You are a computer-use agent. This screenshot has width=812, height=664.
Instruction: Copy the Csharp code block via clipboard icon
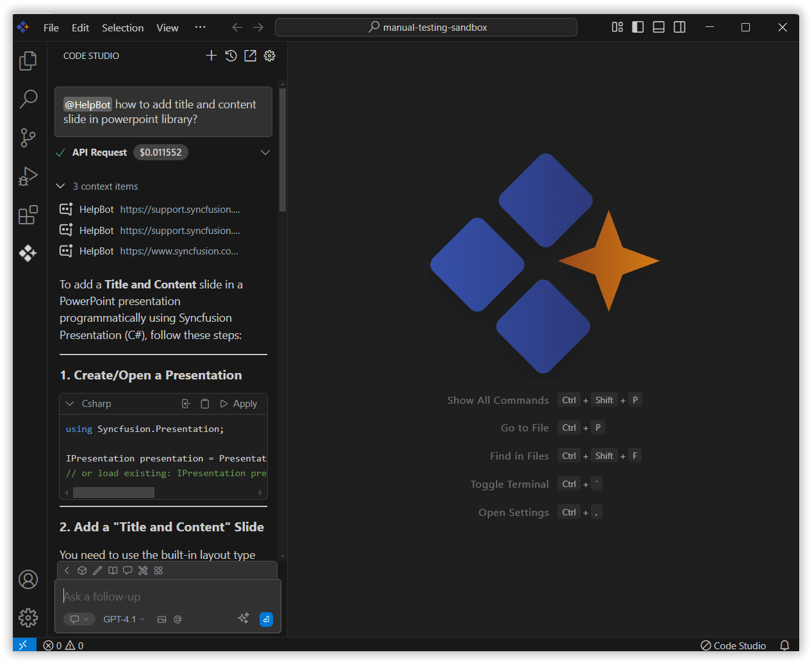click(x=205, y=404)
